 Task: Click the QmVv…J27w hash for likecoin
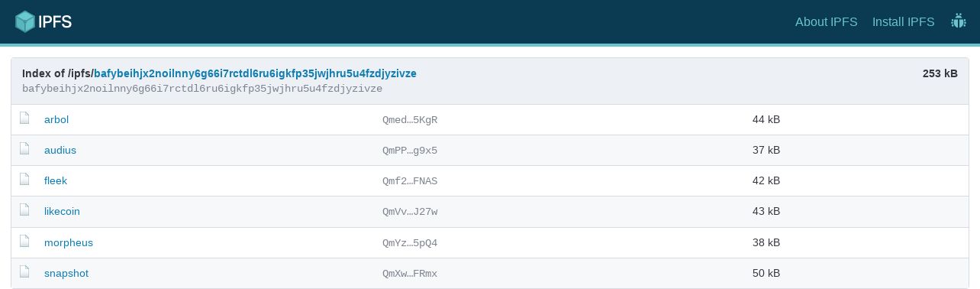[410, 212]
